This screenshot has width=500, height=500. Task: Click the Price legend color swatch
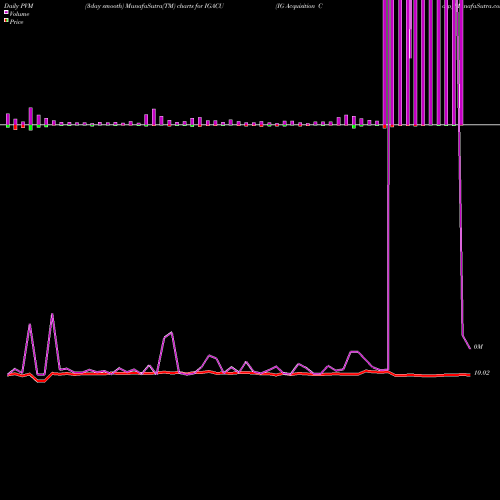[x=6, y=20]
